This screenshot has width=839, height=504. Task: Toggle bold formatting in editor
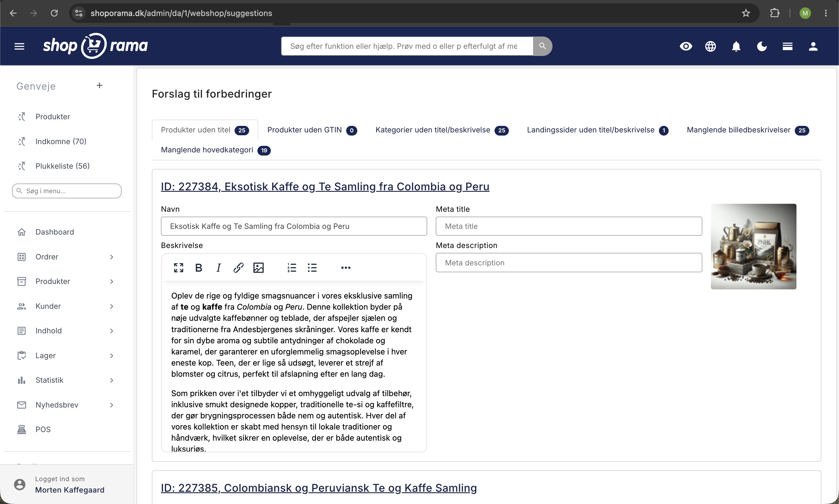[199, 268]
